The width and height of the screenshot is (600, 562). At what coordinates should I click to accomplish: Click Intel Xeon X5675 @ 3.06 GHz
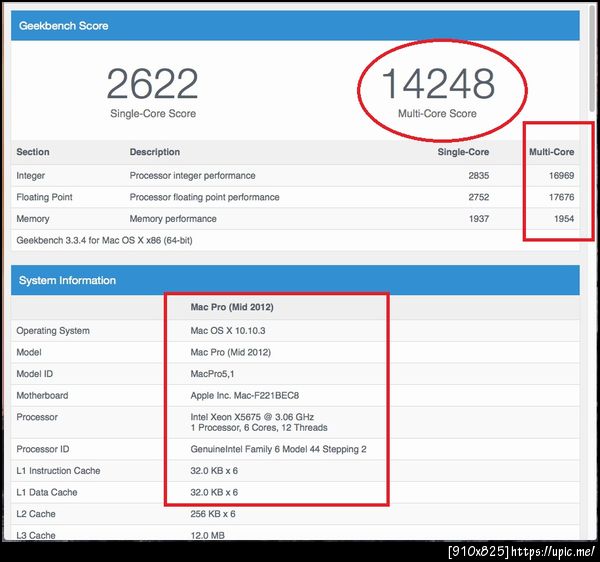pos(252,417)
